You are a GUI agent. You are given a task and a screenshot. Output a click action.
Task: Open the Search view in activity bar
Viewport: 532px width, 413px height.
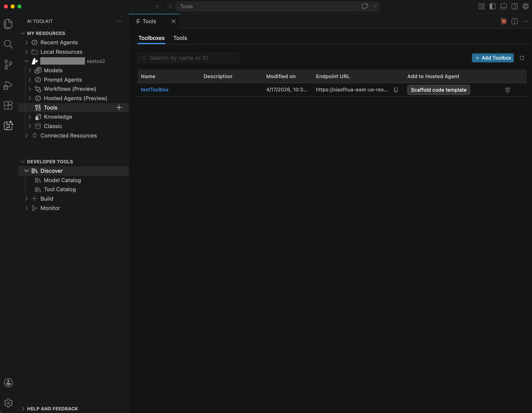[x=8, y=44]
